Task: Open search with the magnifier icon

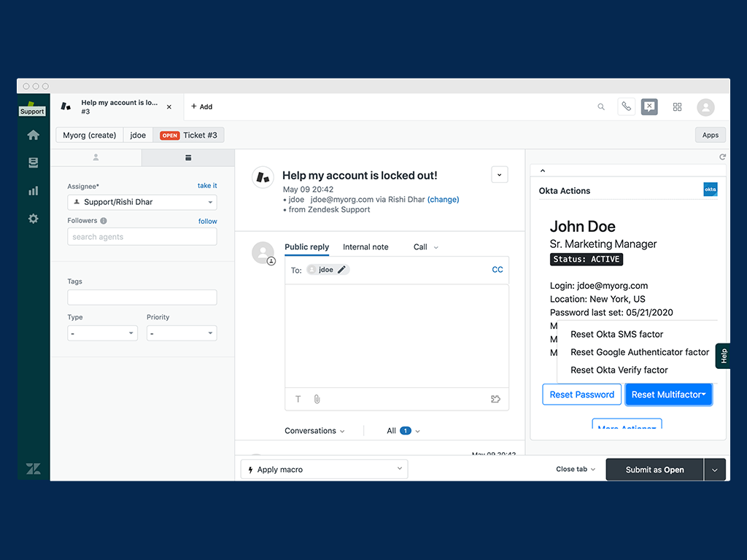Action: coord(601,106)
